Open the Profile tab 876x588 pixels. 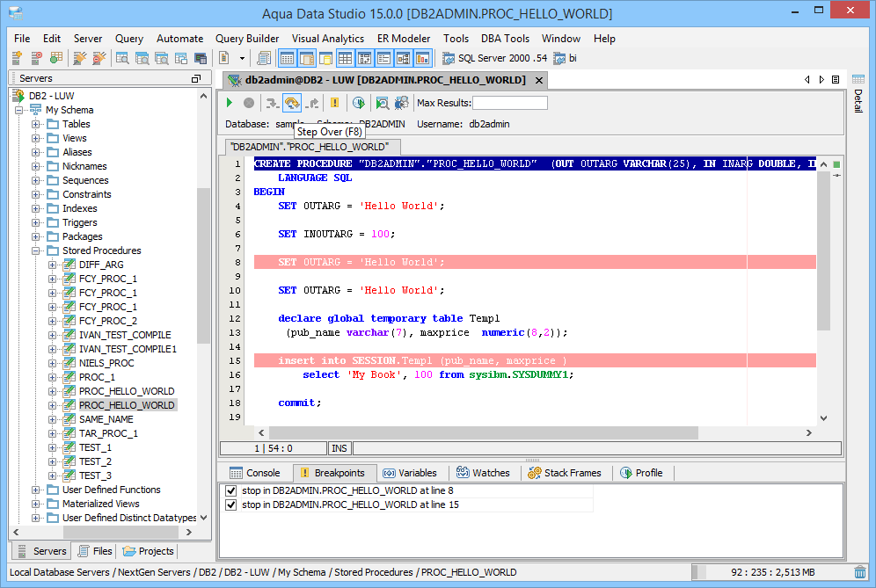641,473
